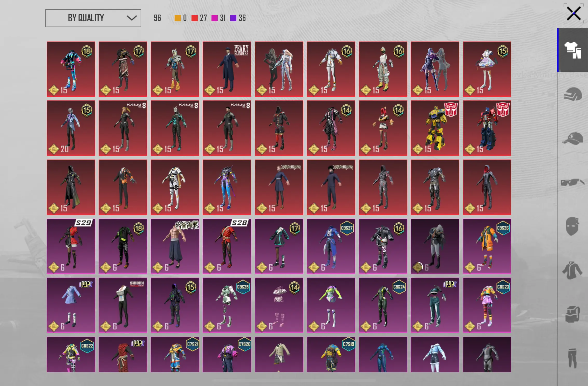The image size is (588, 386).
Task: Choose the S29 season outfit
Action: coord(71,246)
